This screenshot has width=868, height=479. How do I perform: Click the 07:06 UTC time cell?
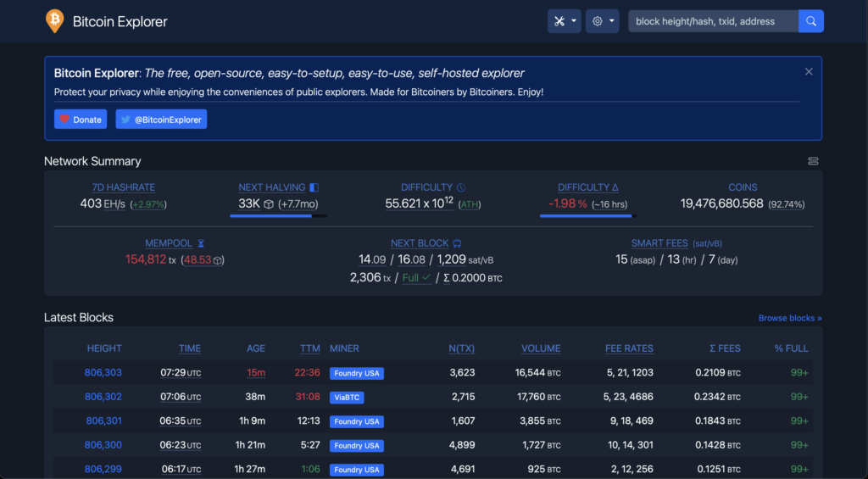(x=181, y=397)
